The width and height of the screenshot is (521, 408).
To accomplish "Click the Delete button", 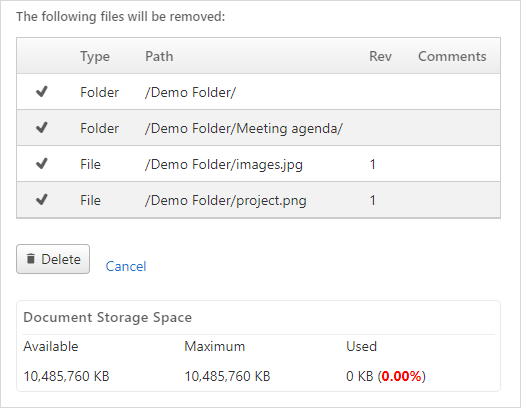I will (x=53, y=259).
